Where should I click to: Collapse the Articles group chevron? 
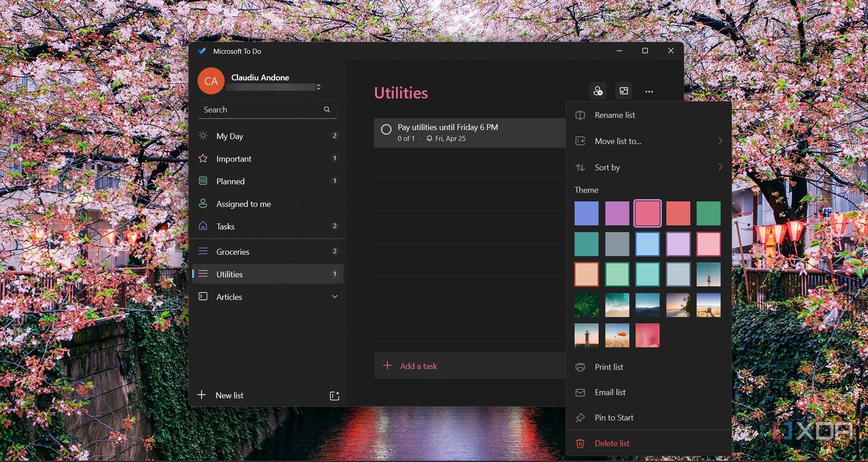(335, 297)
